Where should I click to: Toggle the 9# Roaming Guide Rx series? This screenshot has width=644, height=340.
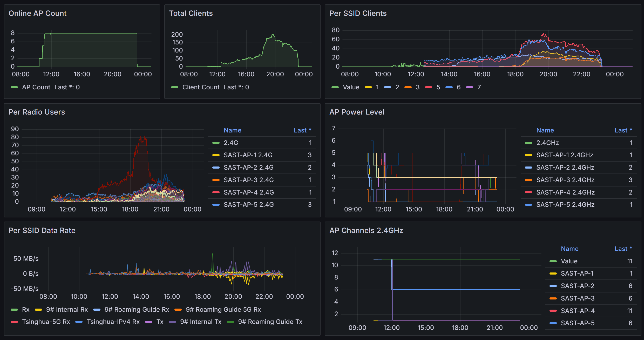coord(137,310)
